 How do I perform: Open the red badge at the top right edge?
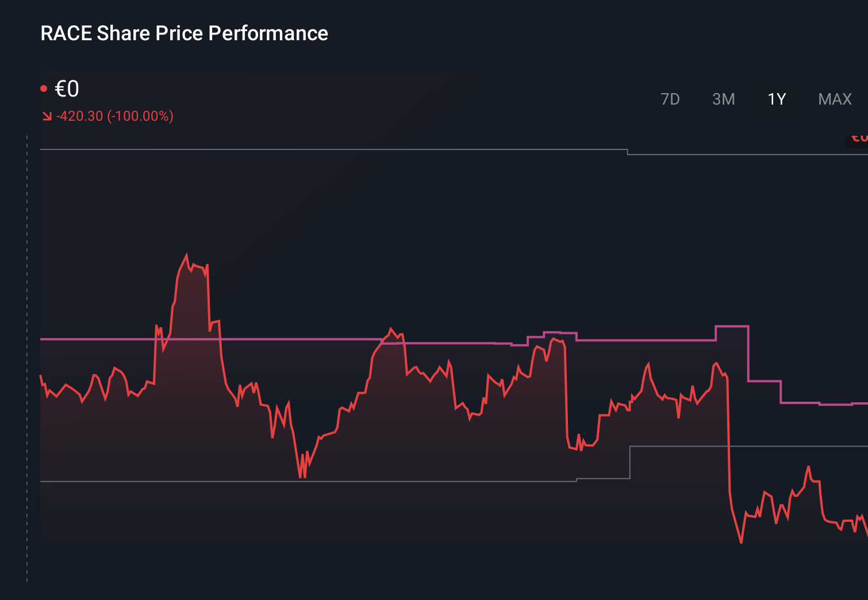tap(859, 137)
